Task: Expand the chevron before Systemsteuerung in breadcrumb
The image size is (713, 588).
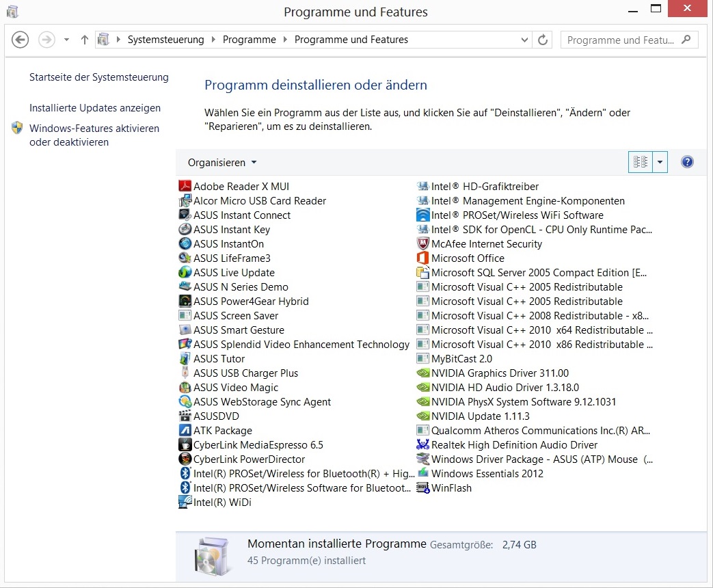Action: coord(118,40)
